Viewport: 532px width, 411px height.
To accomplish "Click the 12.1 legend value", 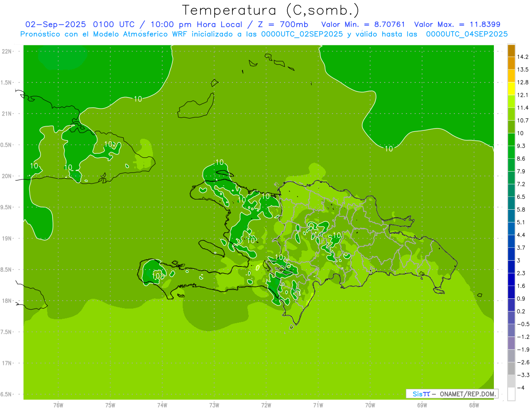I will coord(523,95).
